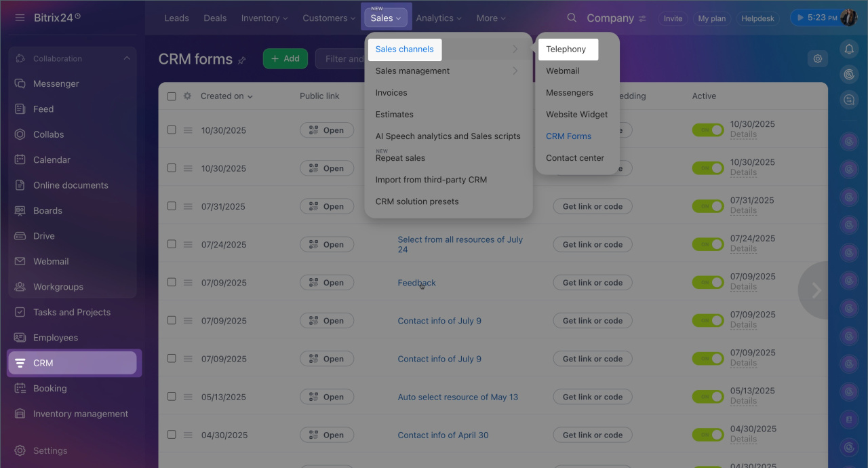
Task: Tick the checkbox for the 07/24/2025 row
Action: pyautogui.click(x=172, y=244)
